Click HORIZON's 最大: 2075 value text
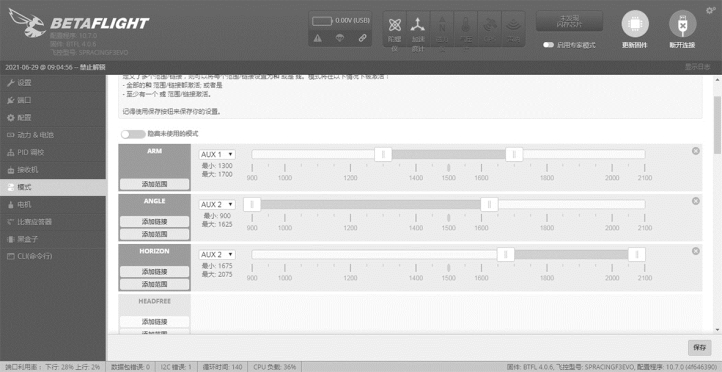722x372 pixels. point(217,274)
